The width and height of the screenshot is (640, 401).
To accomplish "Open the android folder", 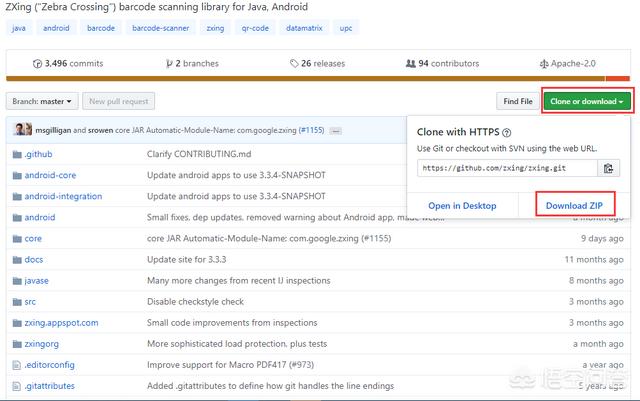I will point(40,218).
